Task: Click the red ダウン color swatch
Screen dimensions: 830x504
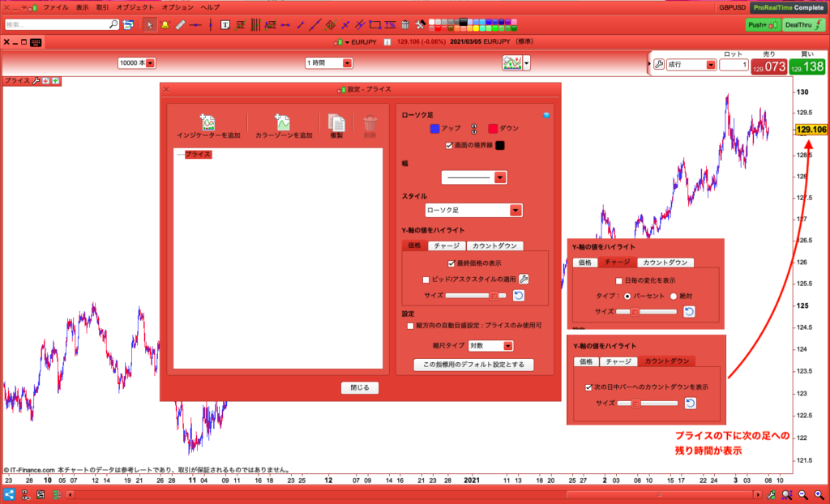Action: (x=493, y=129)
